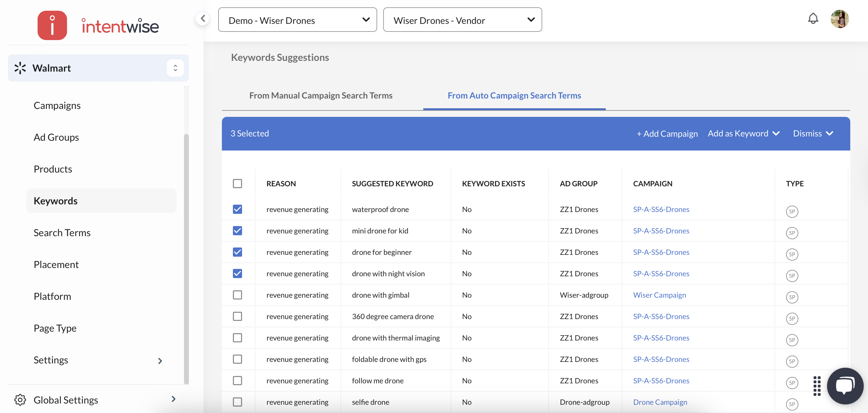Open the Demo - Wiser Drones account dropdown
The image size is (868, 413).
pyautogui.click(x=297, y=20)
